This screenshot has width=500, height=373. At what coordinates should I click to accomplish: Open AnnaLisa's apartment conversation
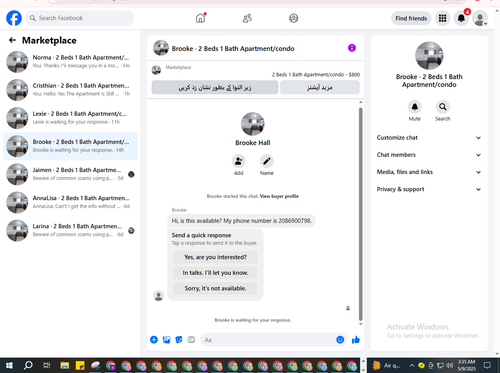click(70, 202)
